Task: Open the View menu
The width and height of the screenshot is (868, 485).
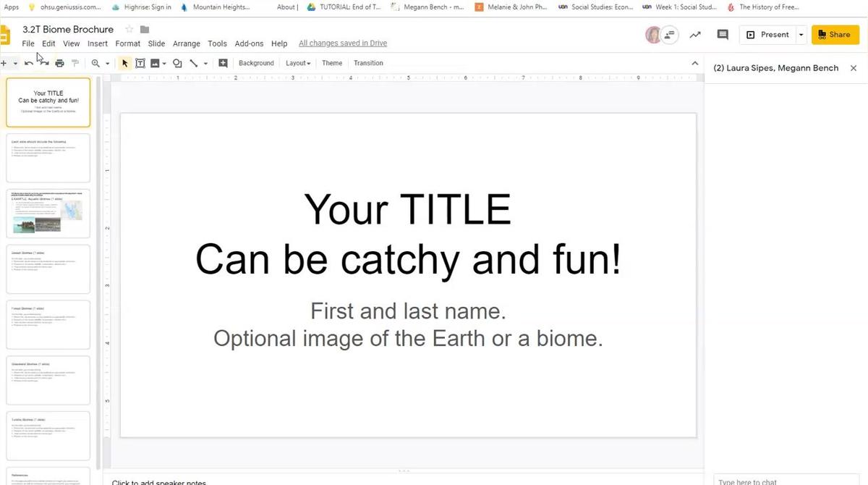Action: (71, 43)
